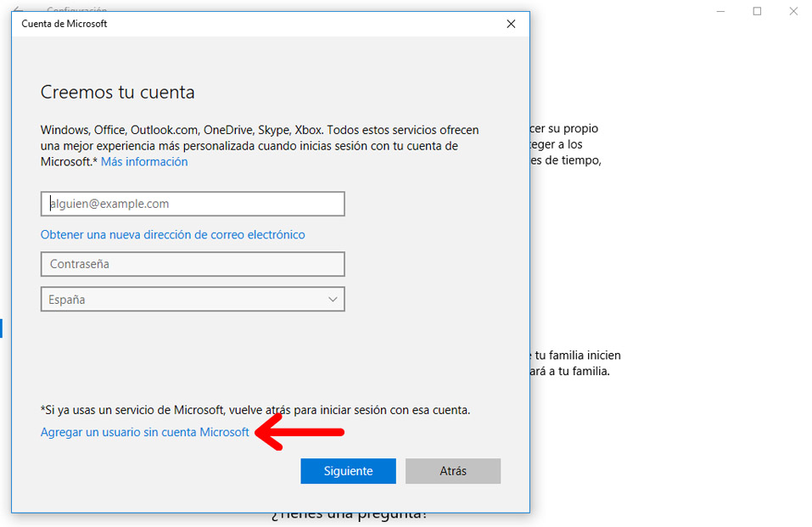The image size is (812, 527).
Task: Click the Siguiente button
Action: (x=348, y=471)
